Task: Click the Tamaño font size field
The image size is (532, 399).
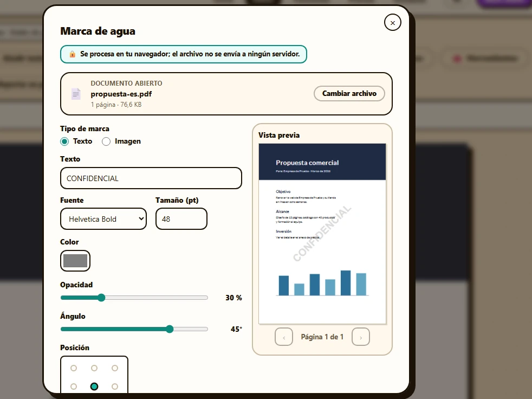Action: (x=181, y=219)
